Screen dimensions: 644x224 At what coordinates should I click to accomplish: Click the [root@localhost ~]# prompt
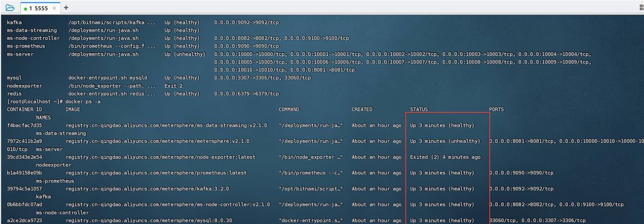35,101
